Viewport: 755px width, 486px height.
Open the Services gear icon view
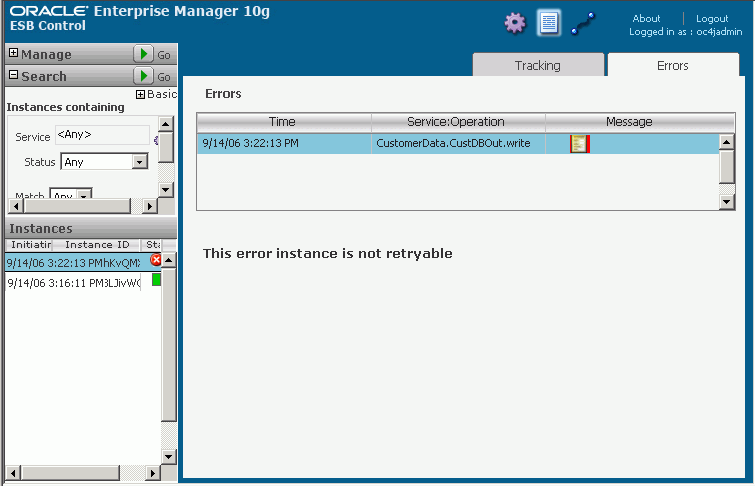click(x=515, y=23)
